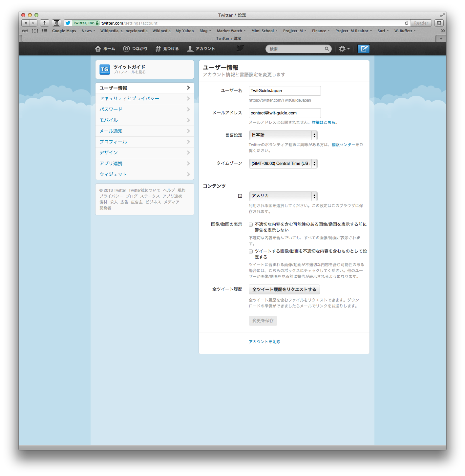Click the 変更を保存 save button
This screenshot has height=476, width=465.
point(263,321)
